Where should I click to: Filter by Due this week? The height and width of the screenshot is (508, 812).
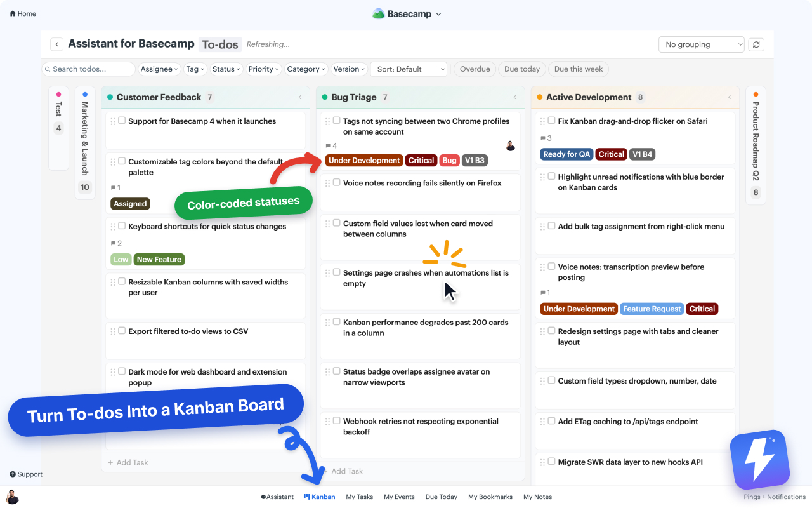pos(579,69)
